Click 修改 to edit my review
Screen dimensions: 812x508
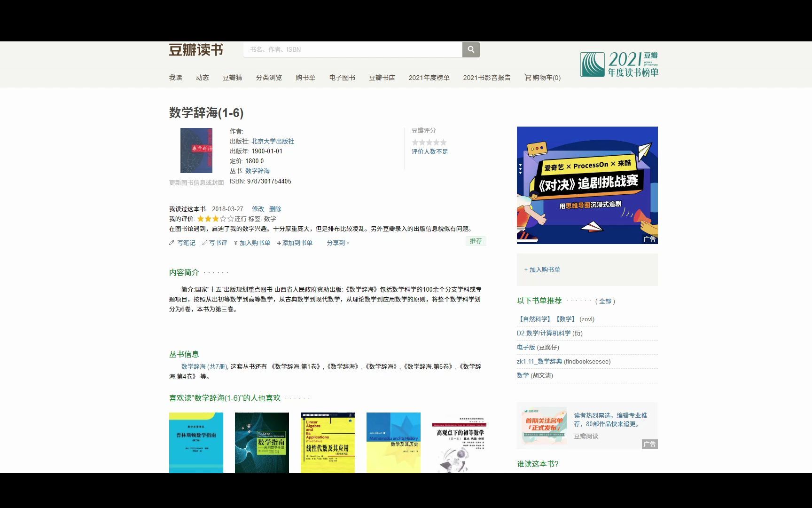point(258,209)
